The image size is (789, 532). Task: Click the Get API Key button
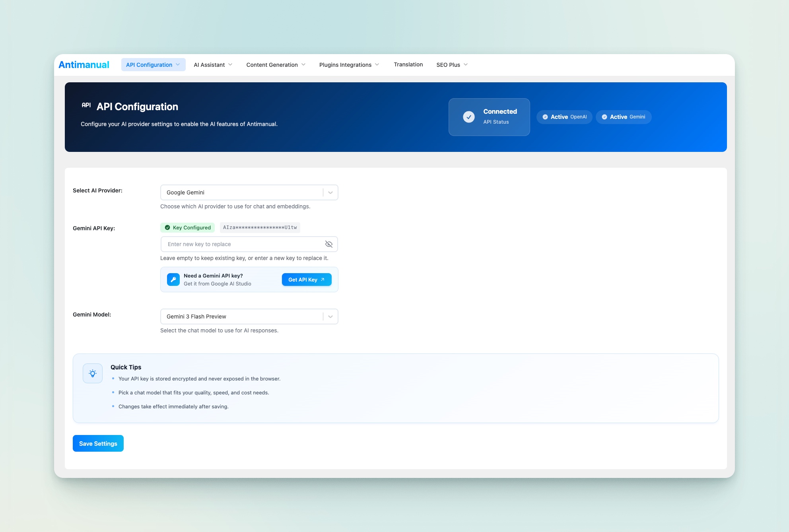(306, 280)
